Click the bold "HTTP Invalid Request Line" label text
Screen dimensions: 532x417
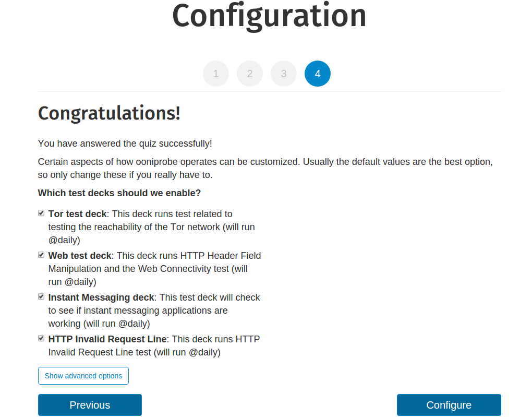click(x=107, y=339)
